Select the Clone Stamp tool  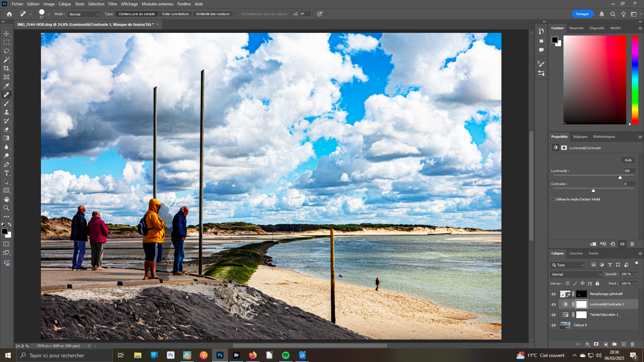(x=6, y=112)
